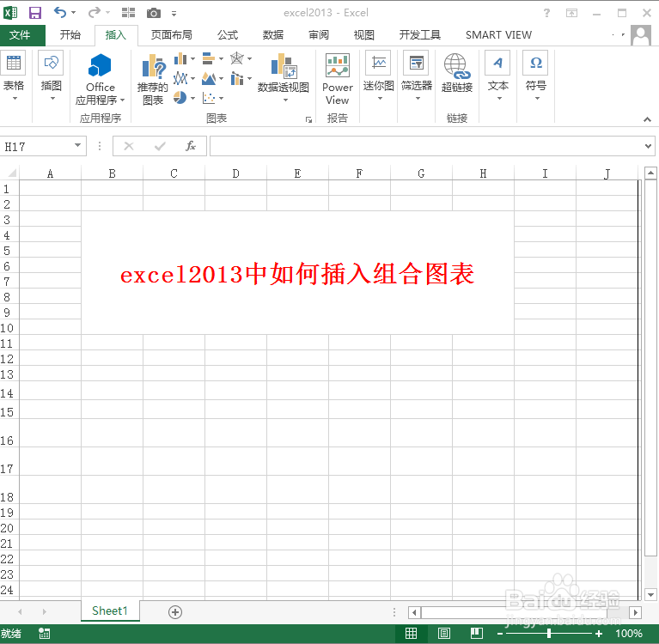Insert a scatter chart
The image size is (659, 644).
[x=209, y=98]
